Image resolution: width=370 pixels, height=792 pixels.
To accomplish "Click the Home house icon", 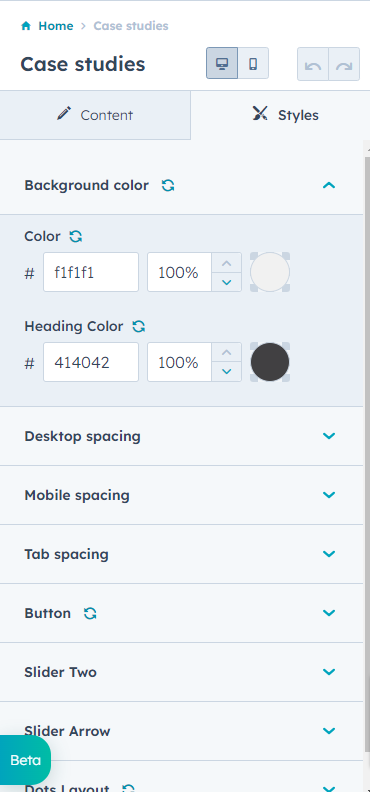I will click(26, 26).
